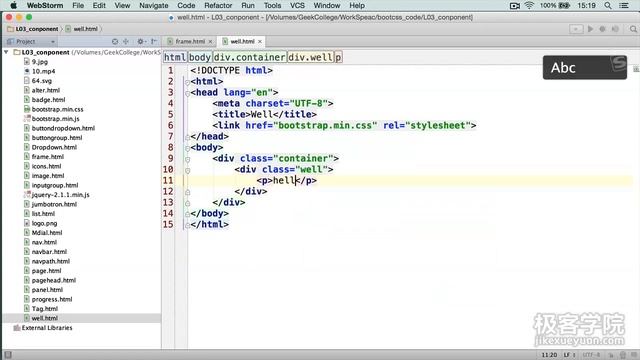Open Dropdown.html in project tree
The width and height of the screenshot is (640, 360).
click(x=54, y=147)
